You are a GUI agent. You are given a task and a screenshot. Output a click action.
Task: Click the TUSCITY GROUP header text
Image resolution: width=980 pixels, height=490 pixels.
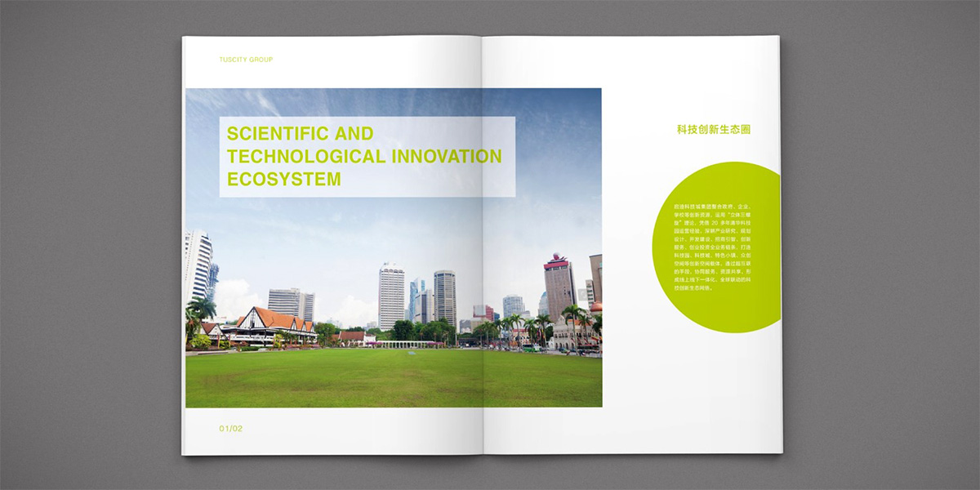tap(246, 60)
